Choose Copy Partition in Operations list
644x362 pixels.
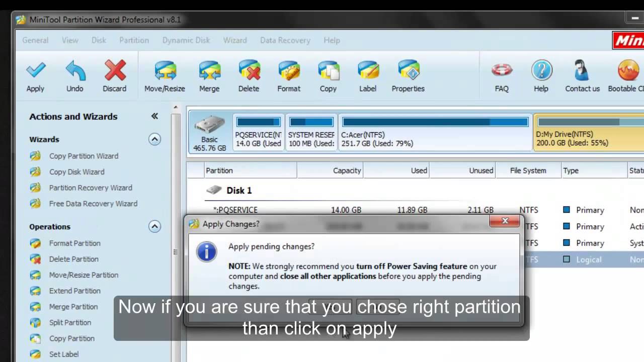pyautogui.click(x=71, y=338)
